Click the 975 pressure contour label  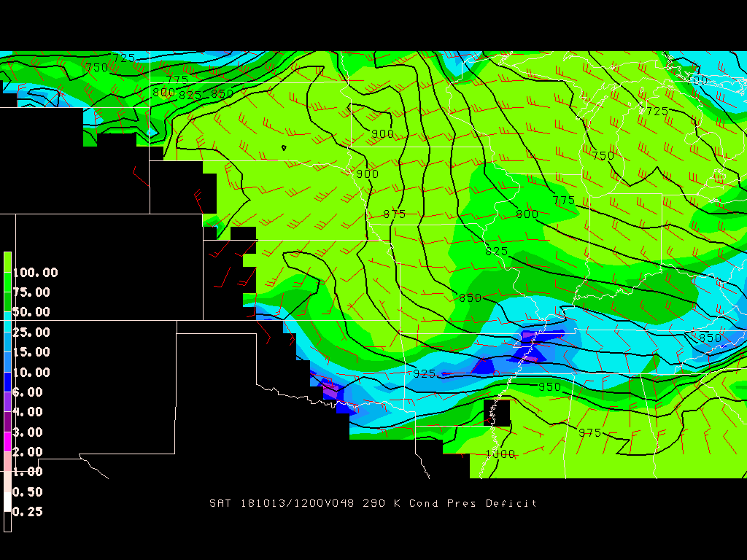coord(589,433)
